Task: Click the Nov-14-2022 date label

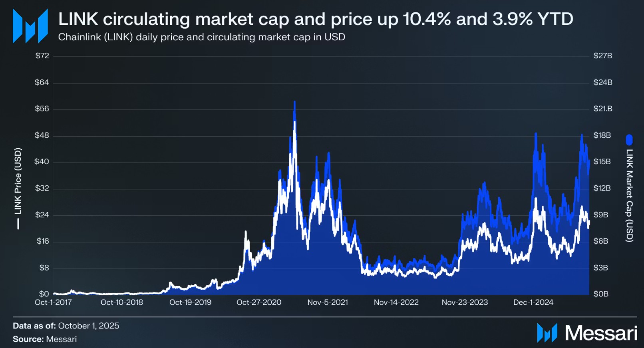Action: (396, 302)
